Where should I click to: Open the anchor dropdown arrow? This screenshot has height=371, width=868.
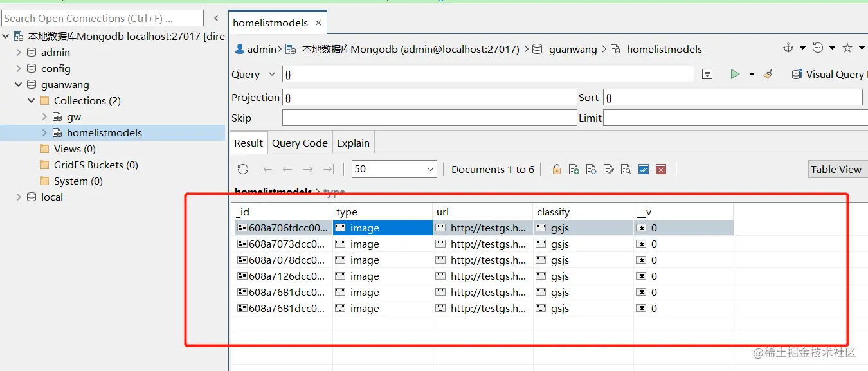802,48
